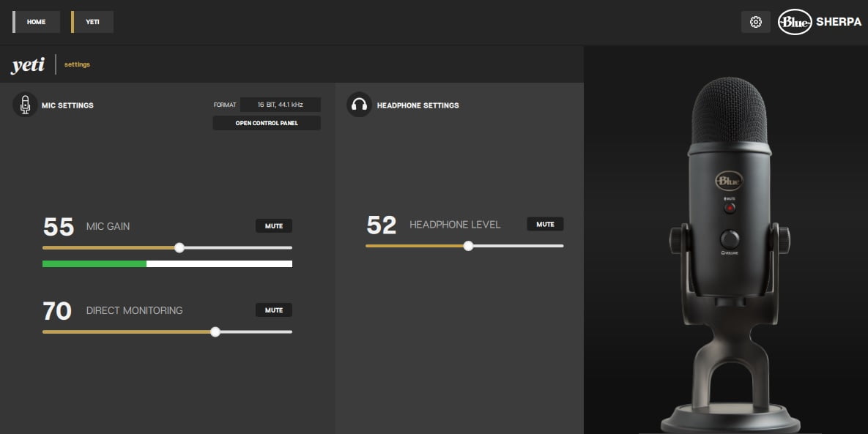Click the volume knob on the microphone image

[x=729, y=239]
